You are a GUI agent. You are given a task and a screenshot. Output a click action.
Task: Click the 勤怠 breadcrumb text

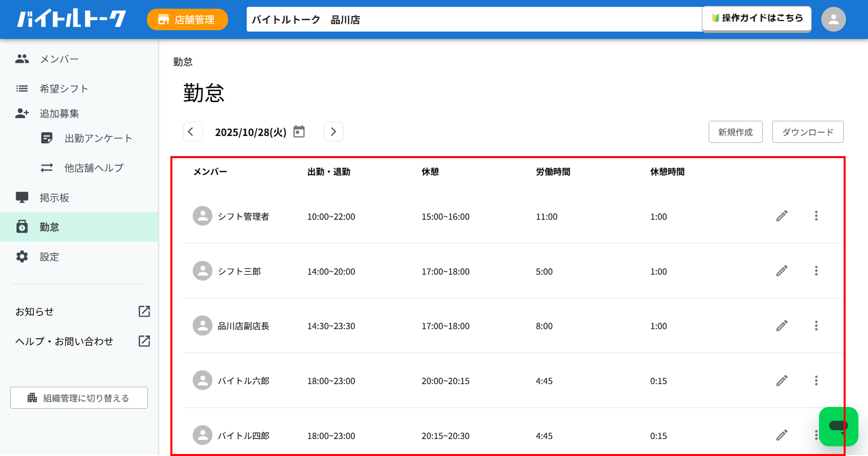183,62
